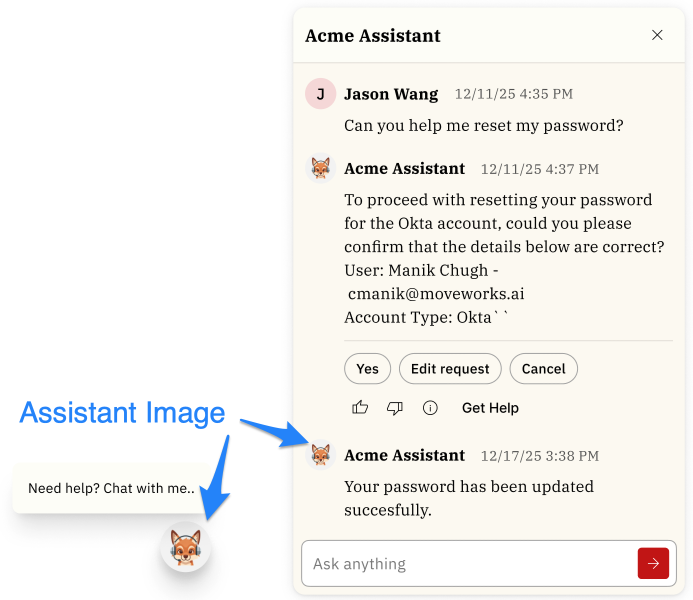693x600 pixels.
Task: Close the Acme Assistant chat panel
Action: [657, 35]
